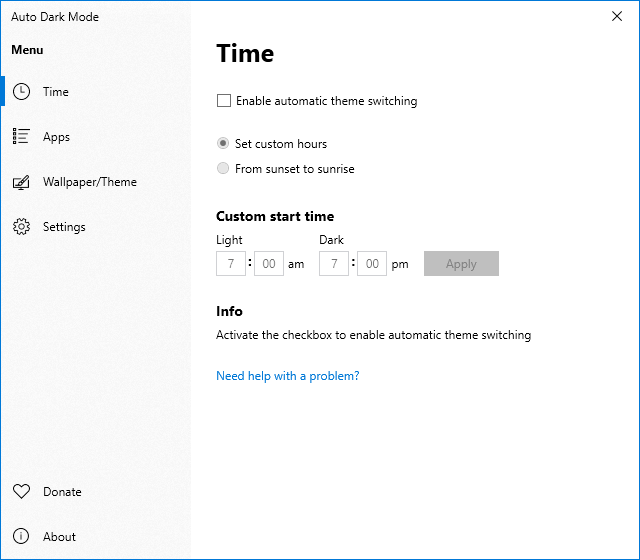The width and height of the screenshot is (640, 560).
Task: Click the About info circle icon
Action: pyautogui.click(x=21, y=537)
